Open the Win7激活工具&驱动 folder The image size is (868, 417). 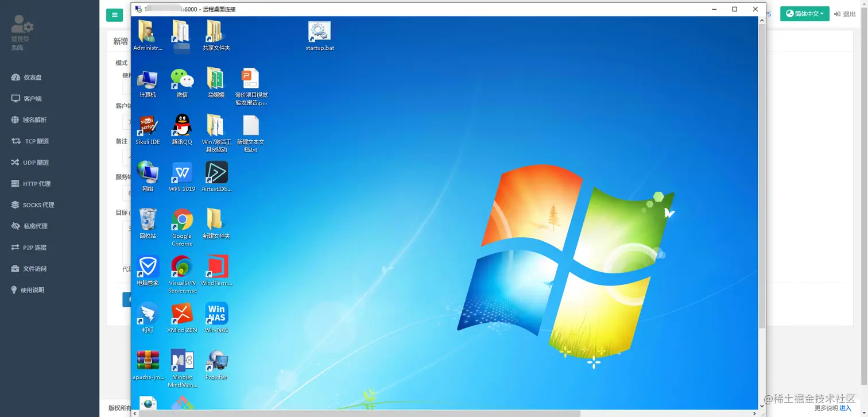coord(216,134)
